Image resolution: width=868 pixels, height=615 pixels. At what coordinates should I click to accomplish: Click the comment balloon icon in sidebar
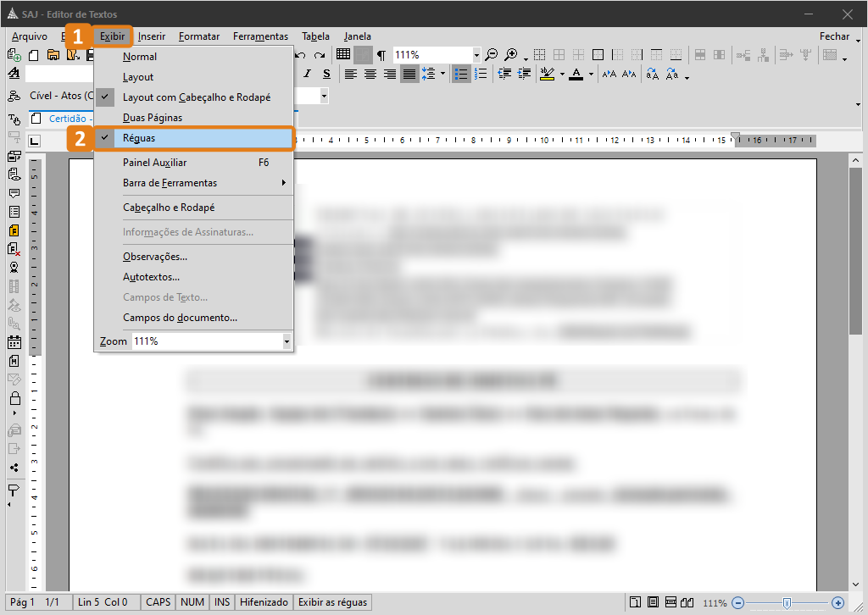click(14, 193)
